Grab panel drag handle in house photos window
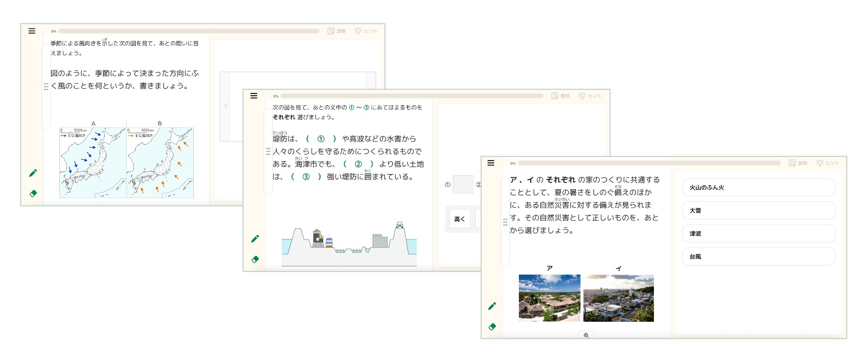The height and width of the screenshot is (361, 868). pos(505,222)
